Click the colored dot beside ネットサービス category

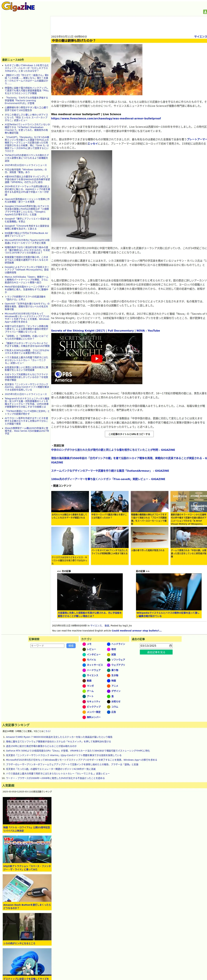84,665
